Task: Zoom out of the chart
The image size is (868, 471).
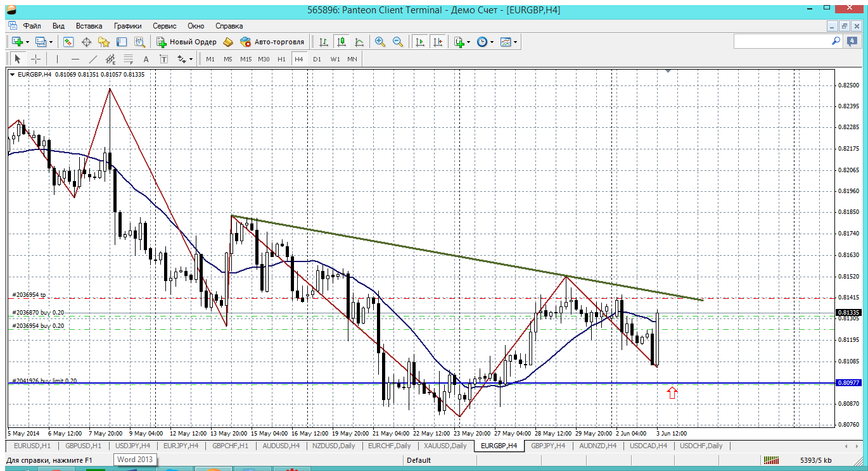Action: 398,42
